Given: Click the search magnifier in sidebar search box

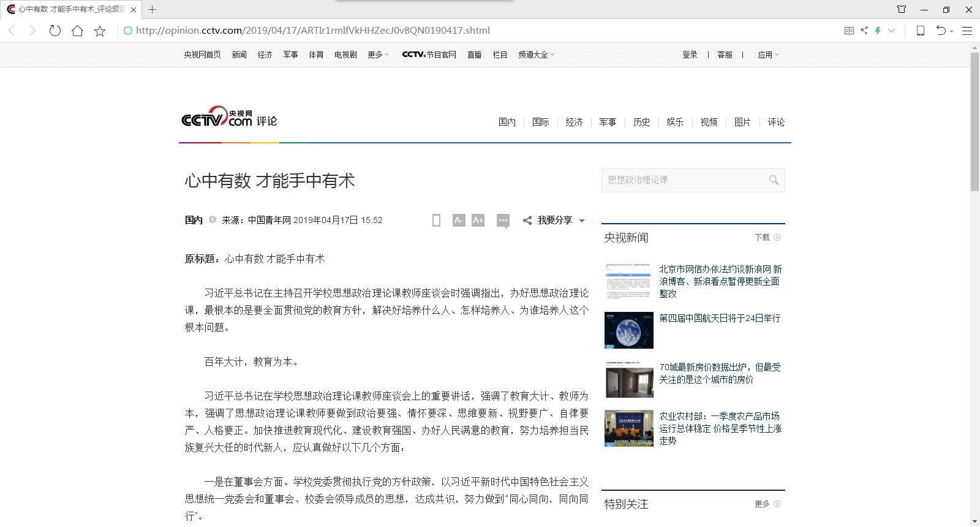Looking at the screenshot, I should 774,180.
